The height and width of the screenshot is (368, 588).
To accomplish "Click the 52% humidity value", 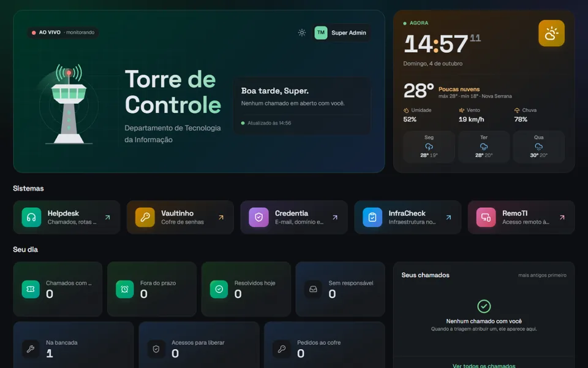I will (x=410, y=120).
